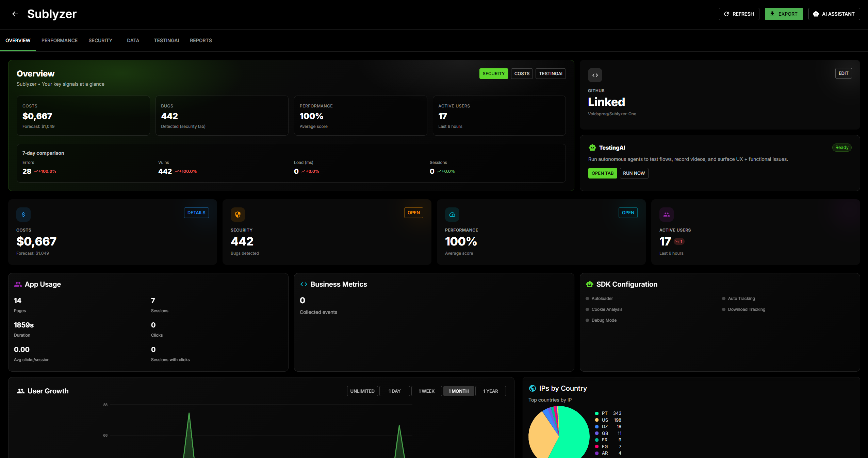Screen dimensions: 868x458
Task: Click the users icon on Active Users card
Action: point(666,214)
